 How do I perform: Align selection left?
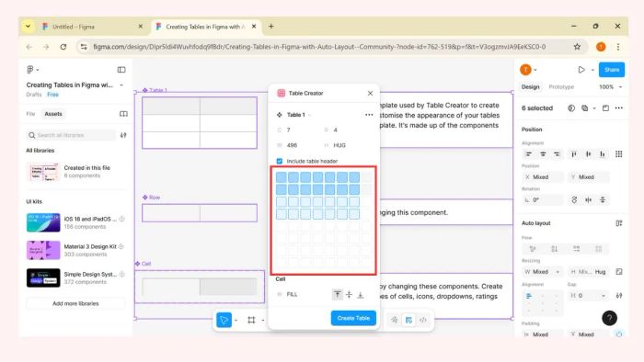(529, 154)
